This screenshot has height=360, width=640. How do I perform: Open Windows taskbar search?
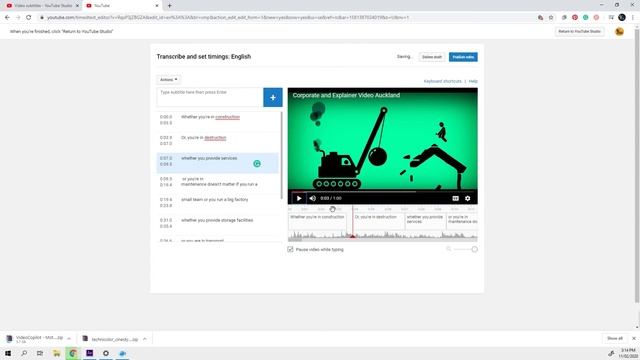click(24, 353)
